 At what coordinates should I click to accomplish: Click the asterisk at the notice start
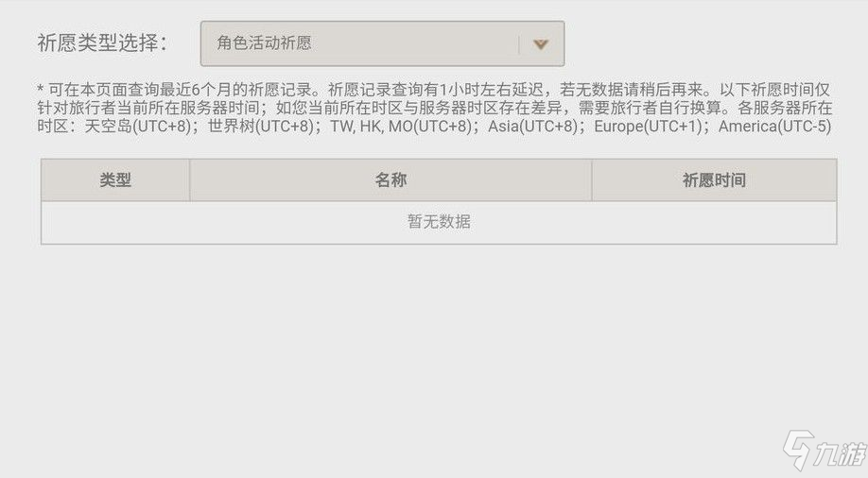[41, 89]
